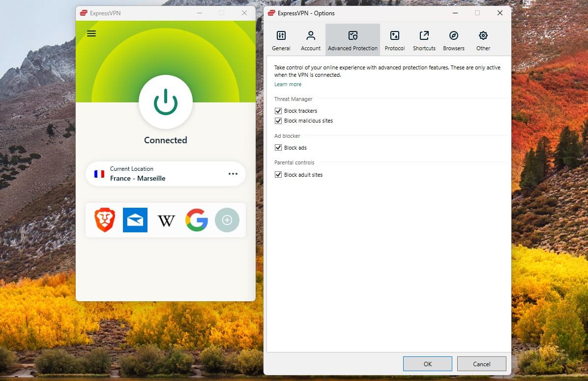The height and width of the screenshot is (381, 588).
Task: Switch to the Other tab
Action: pos(483,40)
